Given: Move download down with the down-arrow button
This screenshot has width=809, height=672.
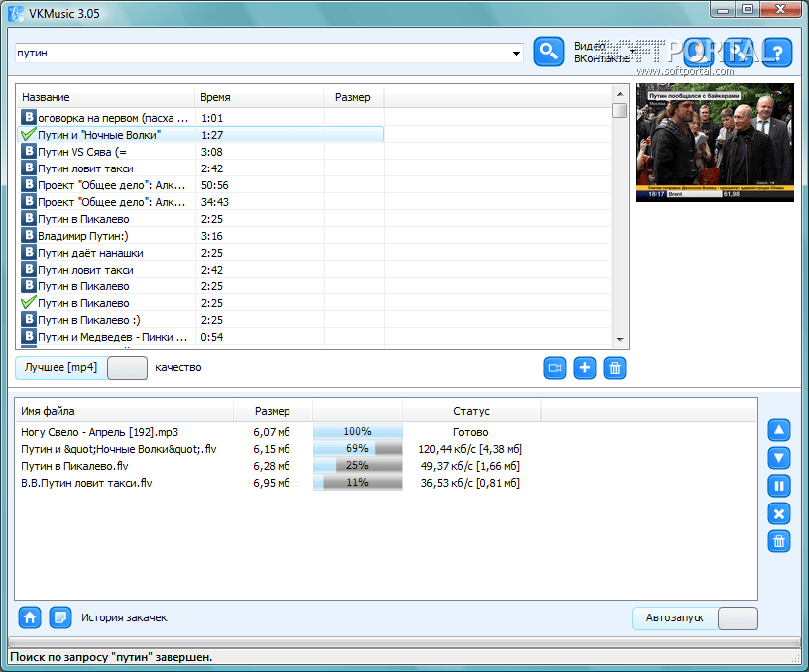Looking at the screenshot, I should (x=779, y=458).
